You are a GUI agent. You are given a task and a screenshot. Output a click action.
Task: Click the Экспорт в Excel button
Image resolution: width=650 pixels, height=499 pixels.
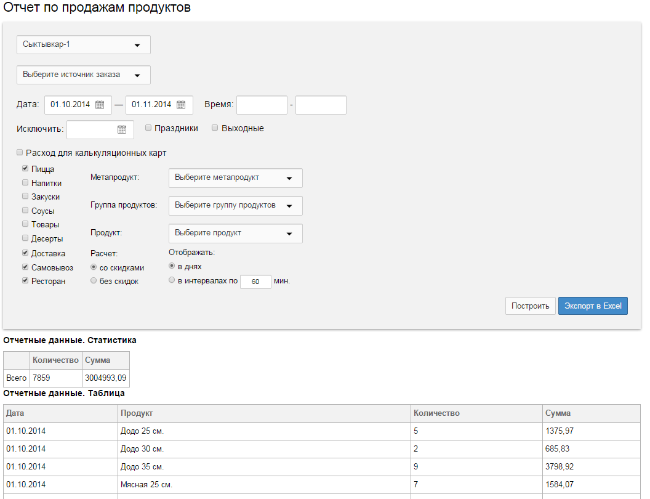click(x=593, y=306)
